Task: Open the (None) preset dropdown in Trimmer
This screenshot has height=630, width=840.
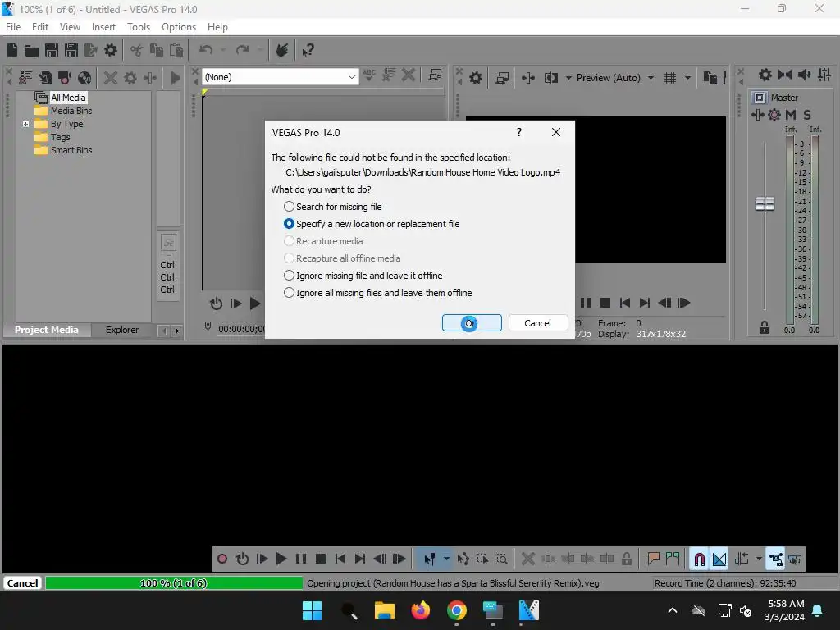Action: click(x=280, y=77)
